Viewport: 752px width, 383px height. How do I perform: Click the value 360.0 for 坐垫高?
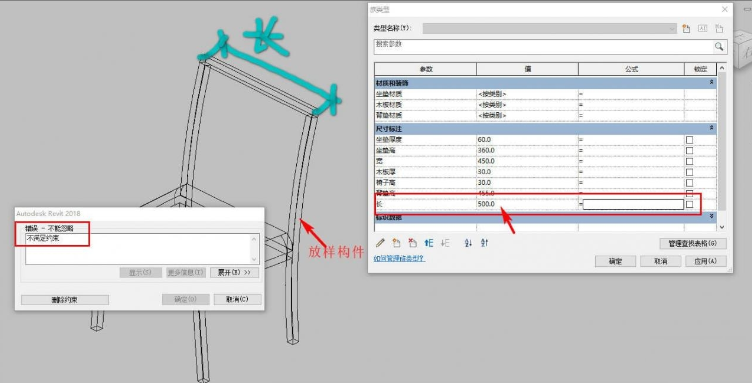pyautogui.click(x=486, y=151)
